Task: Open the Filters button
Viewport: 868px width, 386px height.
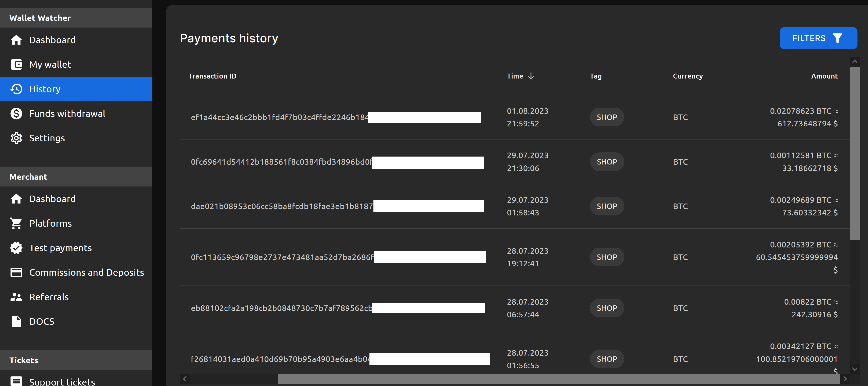Action: (x=818, y=38)
